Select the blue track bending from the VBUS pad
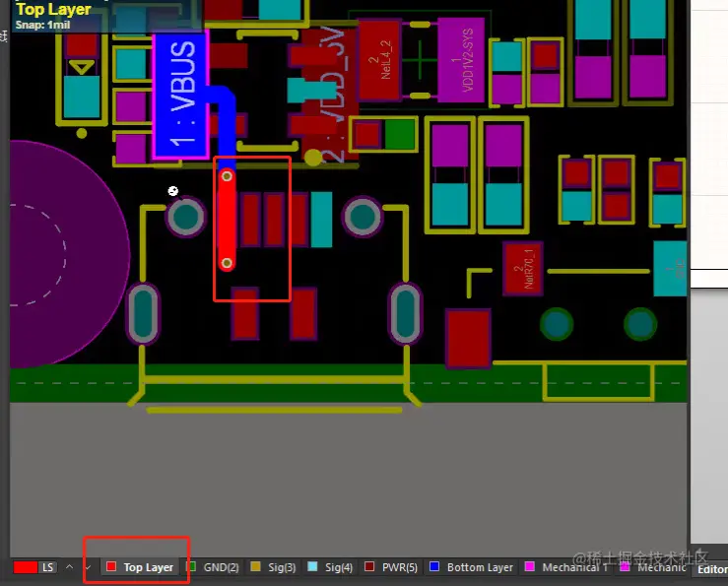This screenshot has width=728, height=586. tap(227, 123)
